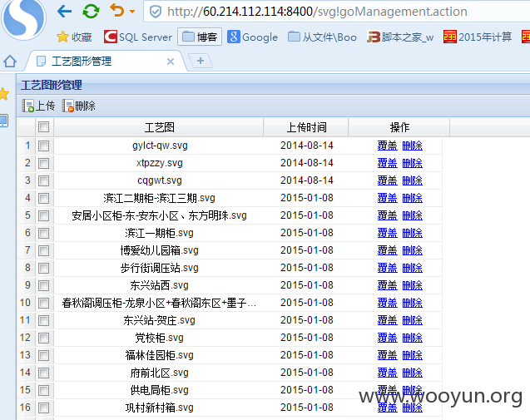Refresh the page with green reload icon

[x=91, y=11]
